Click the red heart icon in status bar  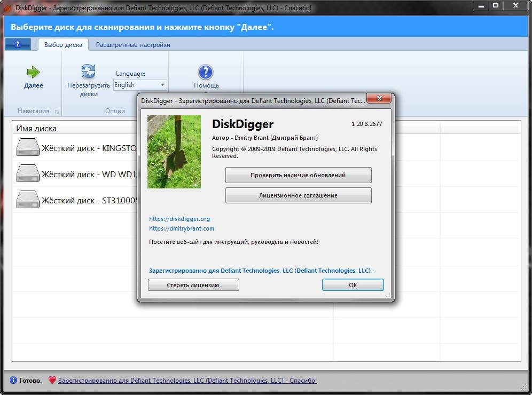(52, 380)
